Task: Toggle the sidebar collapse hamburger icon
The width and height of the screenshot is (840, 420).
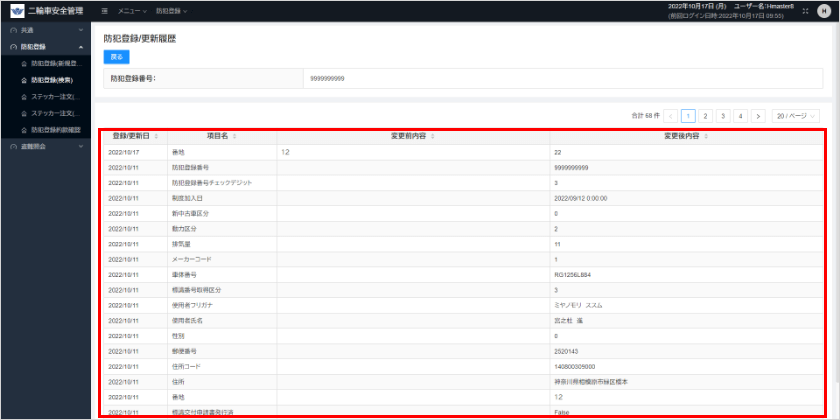Action: 105,11
